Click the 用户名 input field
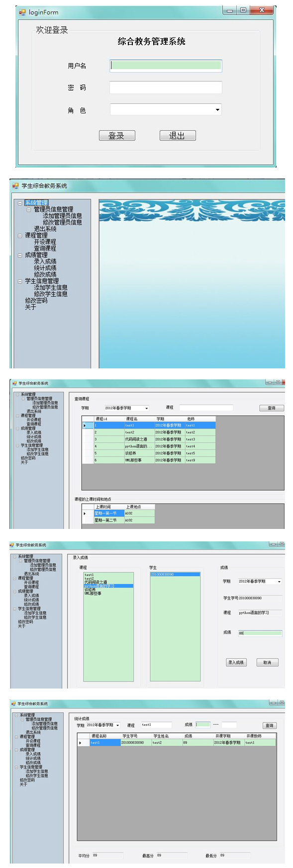Viewport: 293px width, 868px height. click(x=166, y=66)
